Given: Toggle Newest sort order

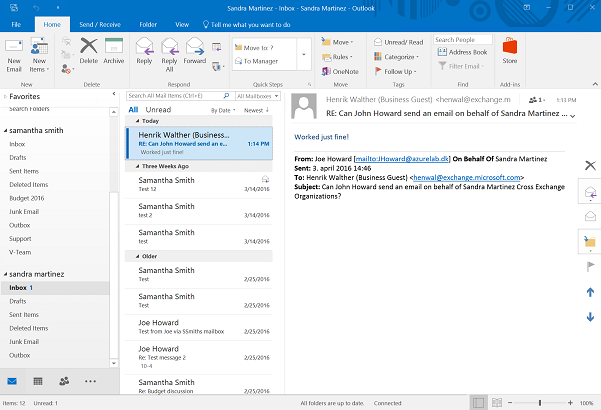Looking at the screenshot, I should pyautogui.click(x=256, y=110).
